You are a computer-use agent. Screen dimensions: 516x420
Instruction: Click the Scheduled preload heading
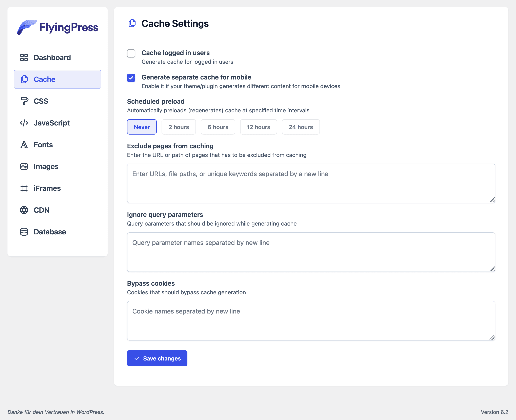tap(156, 101)
